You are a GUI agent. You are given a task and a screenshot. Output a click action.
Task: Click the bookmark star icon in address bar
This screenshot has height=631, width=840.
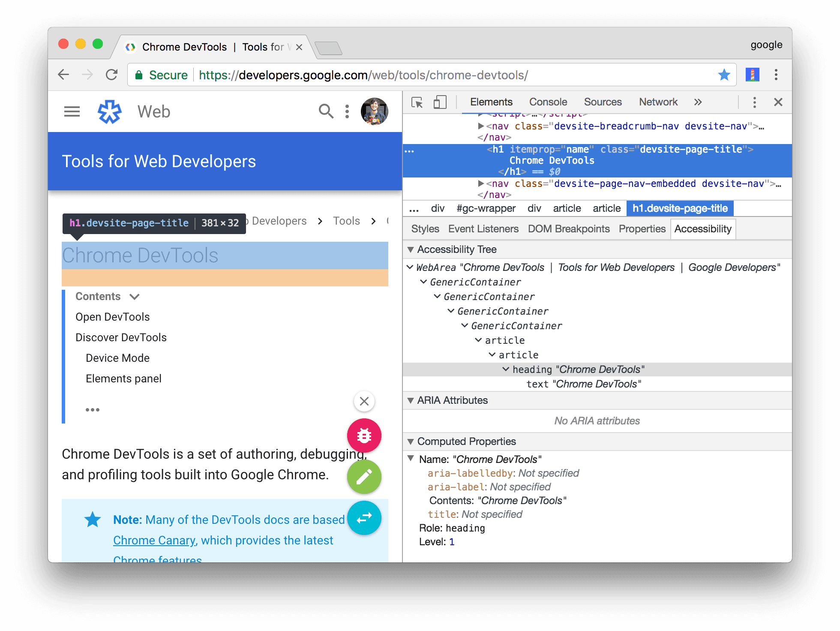tap(724, 75)
